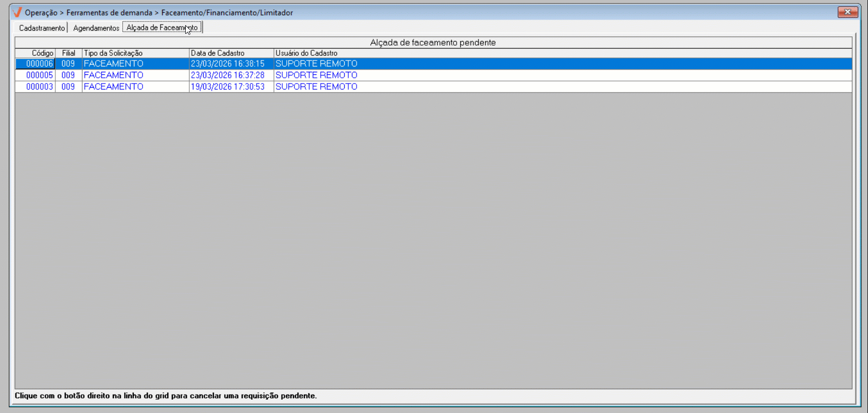Click Filial 009 in the 000006 row
868x413 pixels.
68,64
